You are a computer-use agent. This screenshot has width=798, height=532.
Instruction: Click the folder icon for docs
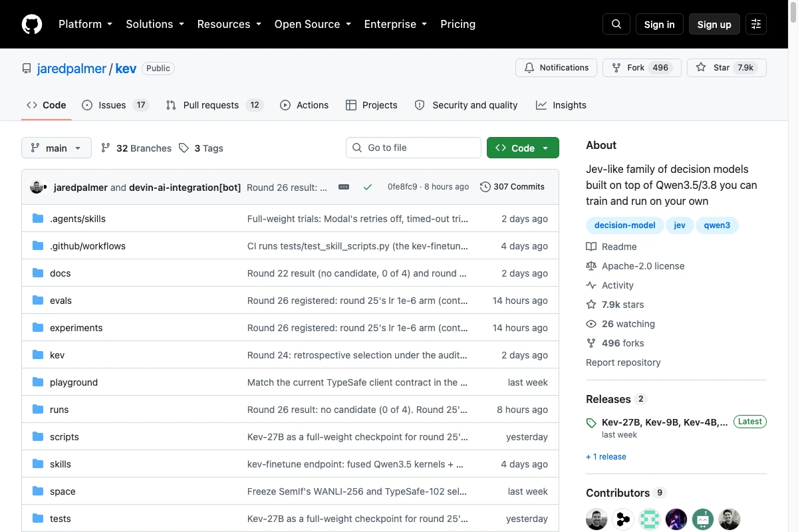38,273
